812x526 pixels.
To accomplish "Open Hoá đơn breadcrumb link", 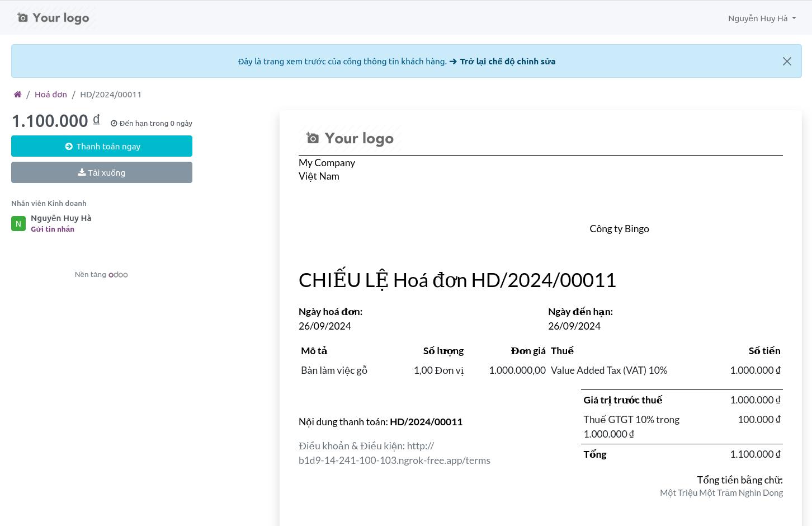I will [x=51, y=95].
